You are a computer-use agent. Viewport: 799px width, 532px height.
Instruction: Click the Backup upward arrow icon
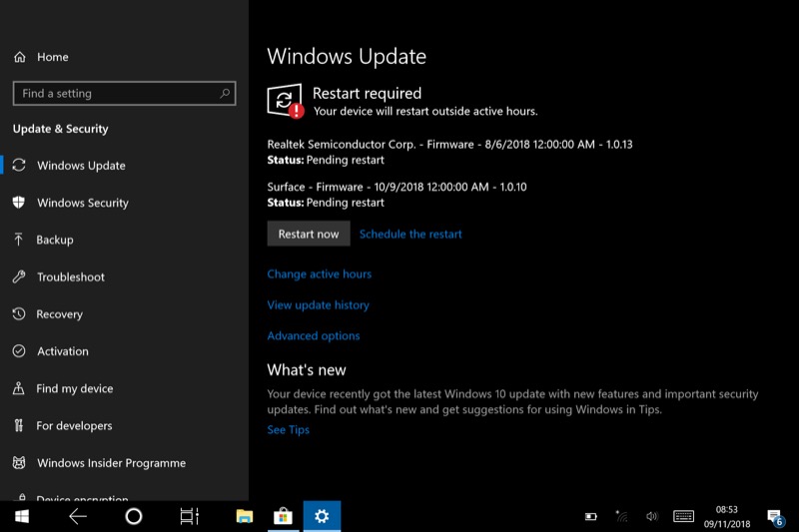pyautogui.click(x=18, y=240)
